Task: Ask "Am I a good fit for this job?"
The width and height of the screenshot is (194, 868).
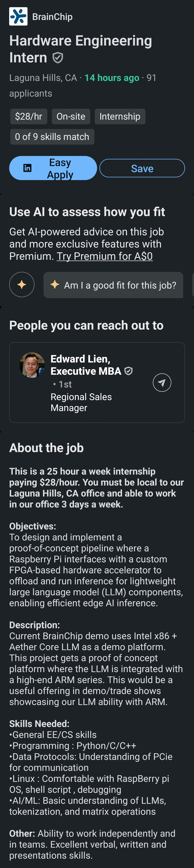Action: click(120, 285)
